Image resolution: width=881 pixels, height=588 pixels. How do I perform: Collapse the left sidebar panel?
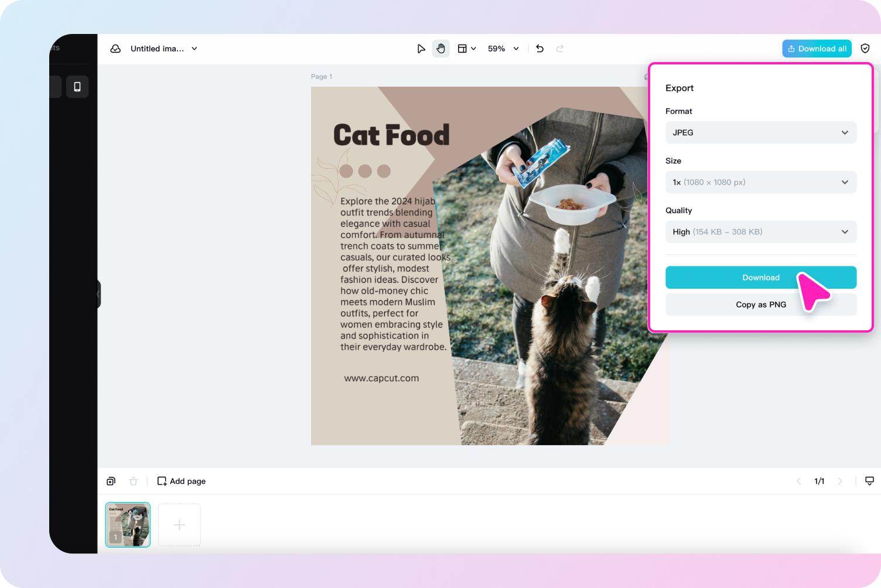[98, 293]
